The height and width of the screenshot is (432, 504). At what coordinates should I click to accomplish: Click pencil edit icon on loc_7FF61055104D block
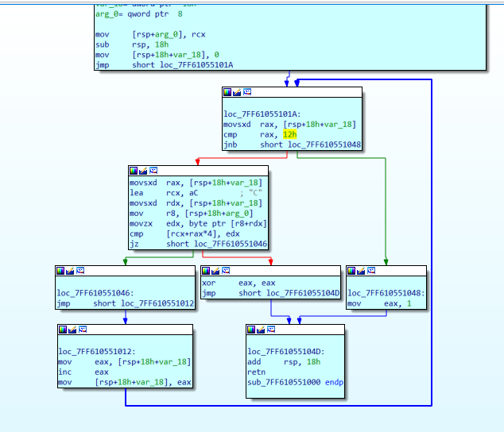pyautogui.click(x=261, y=330)
